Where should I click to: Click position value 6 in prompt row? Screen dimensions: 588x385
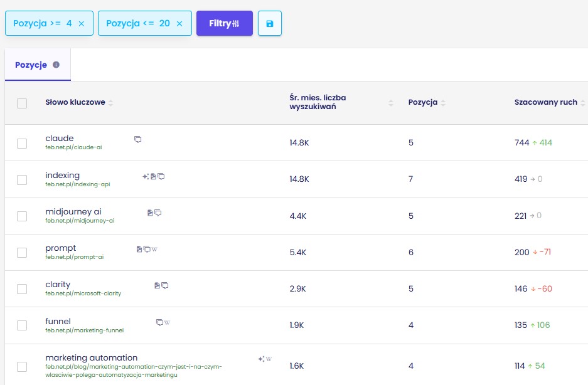[411, 252]
